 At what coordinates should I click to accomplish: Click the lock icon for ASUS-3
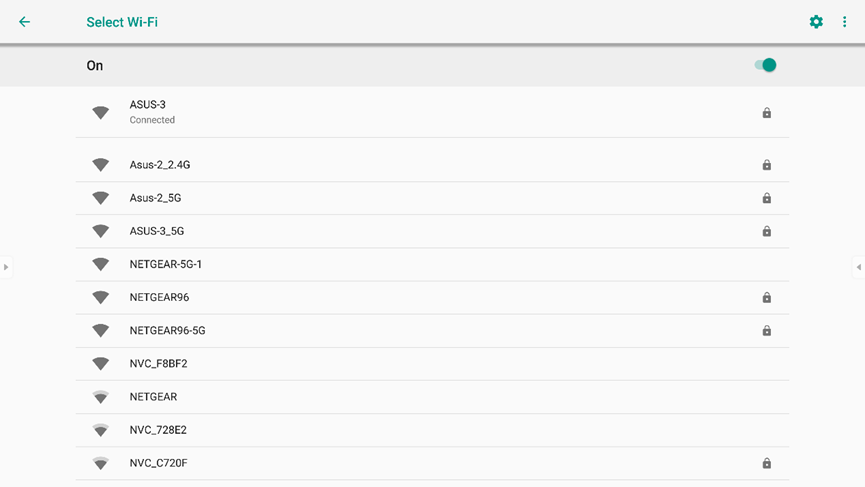coord(766,113)
